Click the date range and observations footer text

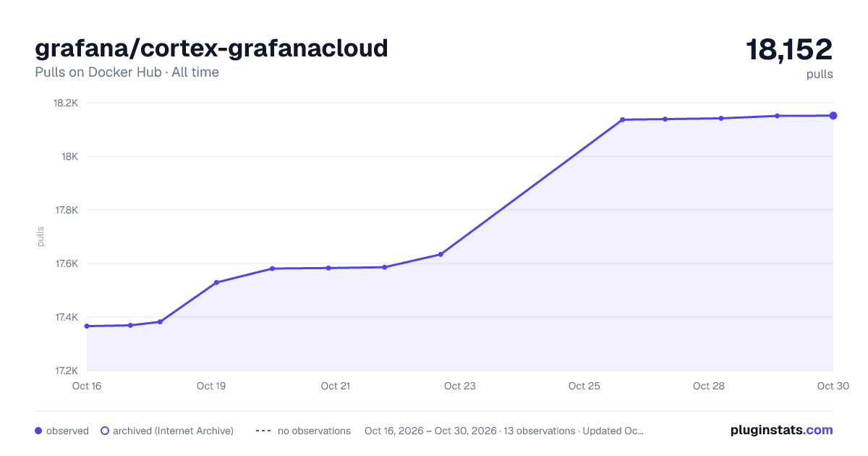coord(504,431)
